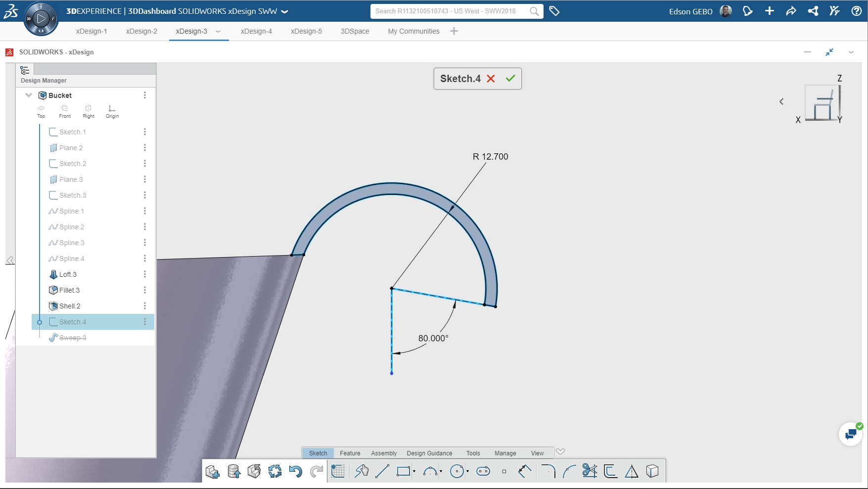
Task: Select the Circle sketch tool
Action: coord(456,471)
